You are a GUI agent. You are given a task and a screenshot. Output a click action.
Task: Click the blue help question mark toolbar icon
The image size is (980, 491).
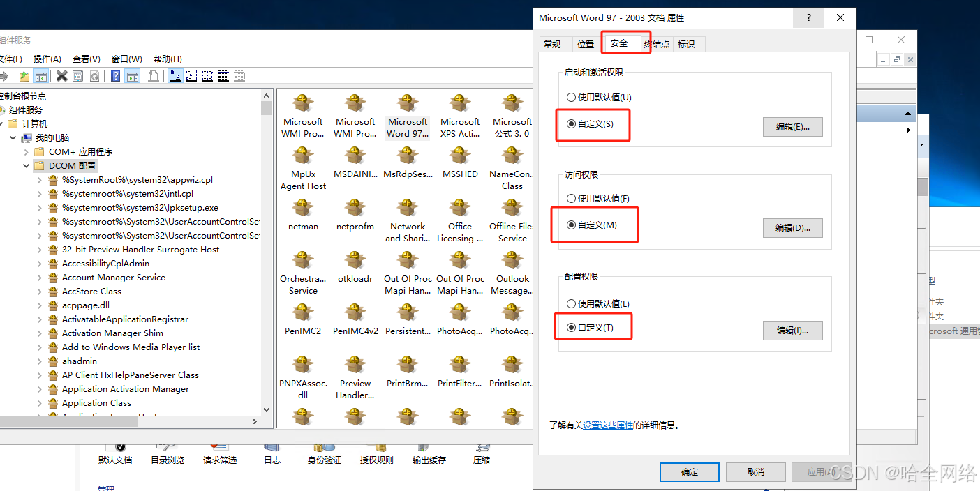point(116,76)
